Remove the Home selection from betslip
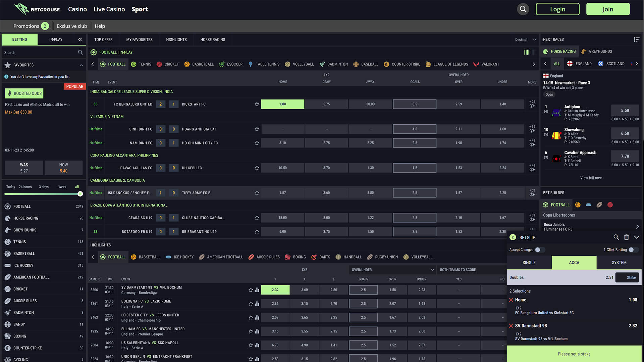Viewport: 644px width, 362px height. tap(511, 300)
